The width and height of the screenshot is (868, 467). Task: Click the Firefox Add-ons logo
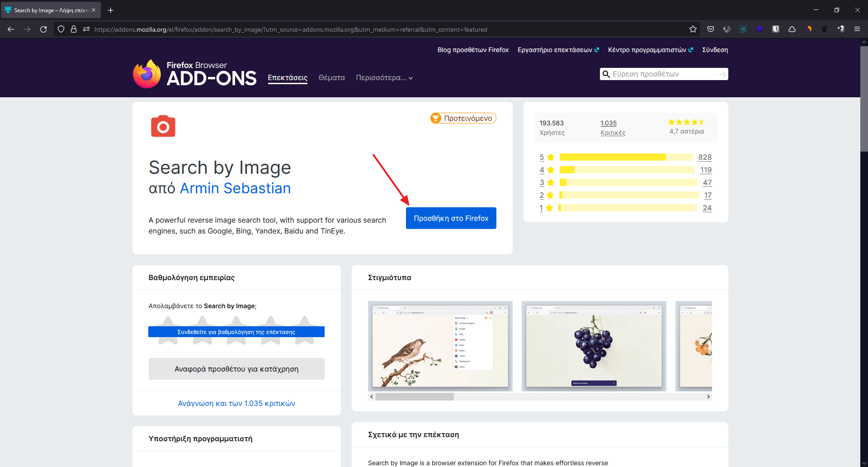click(195, 74)
